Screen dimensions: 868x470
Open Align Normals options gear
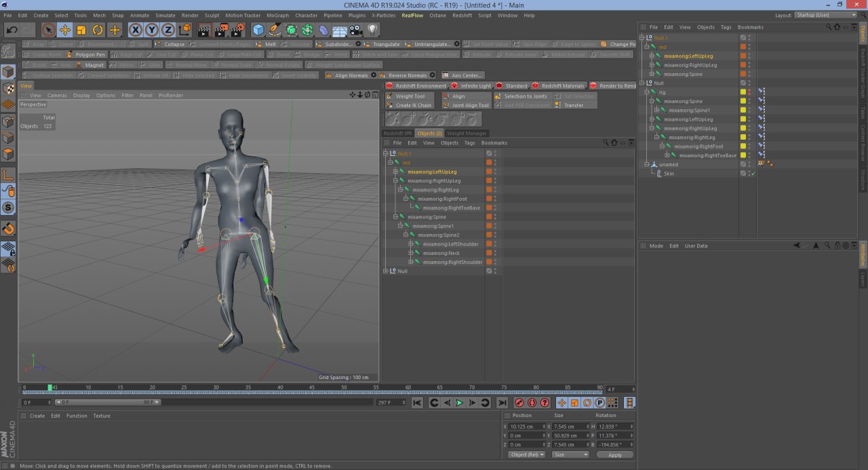(374, 75)
